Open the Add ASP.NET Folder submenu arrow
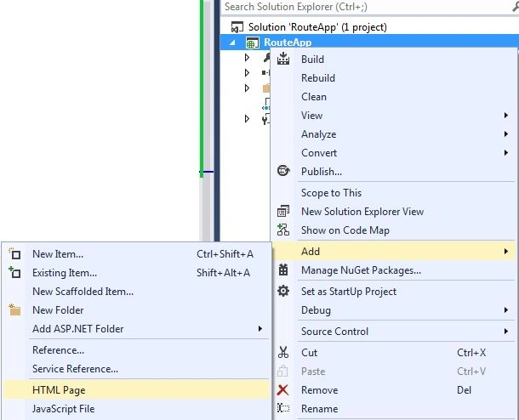Image resolution: width=519 pixels, height=420 pixels. (x=260, y=328)
